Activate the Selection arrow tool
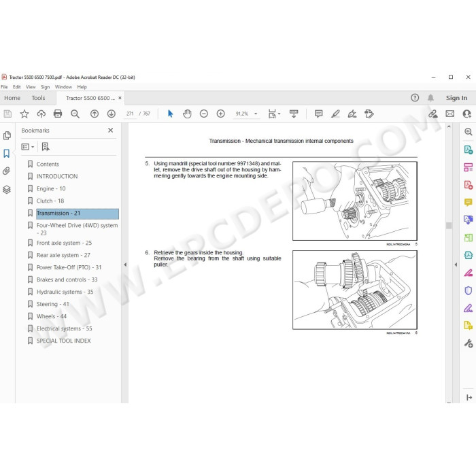The width and height of the screenshot is (476, 476). (170, 114)
